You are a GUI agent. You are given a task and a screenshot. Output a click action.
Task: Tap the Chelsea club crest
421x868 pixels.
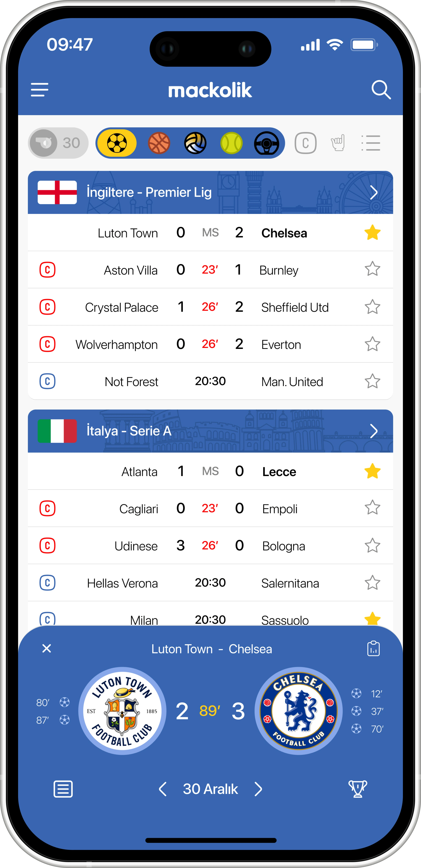(x=298, y=711)
